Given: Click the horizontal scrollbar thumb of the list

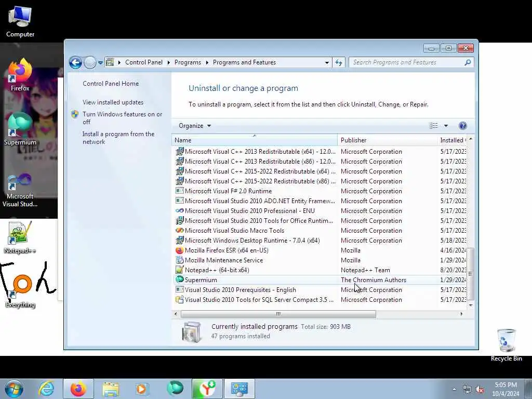Looking at the screenshot, I should [x=278, y=314].
